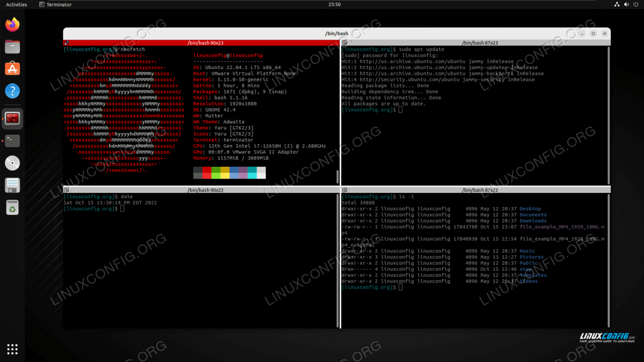Screen dimensions: 644x362
Task: Click the 'Kernel: 5.15.0-50-generic' line
Action: point(231,79)
